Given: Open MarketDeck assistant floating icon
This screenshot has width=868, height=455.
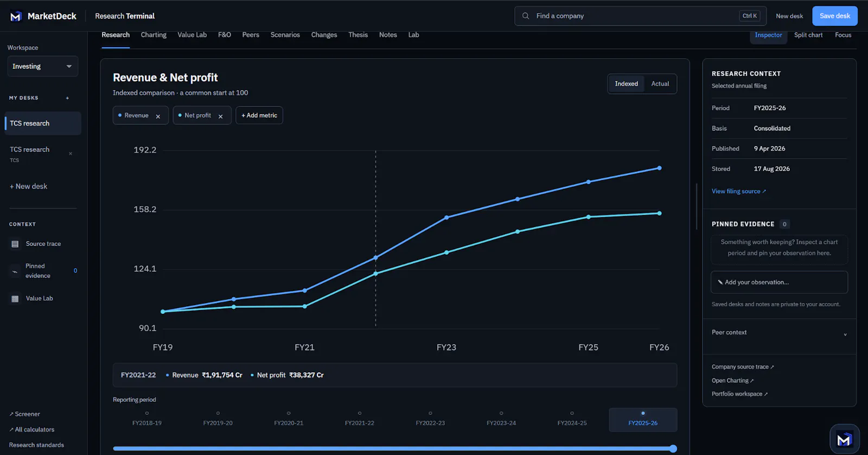Looking at the screenshot, I should pyautogui.click(x=844, y=439).
